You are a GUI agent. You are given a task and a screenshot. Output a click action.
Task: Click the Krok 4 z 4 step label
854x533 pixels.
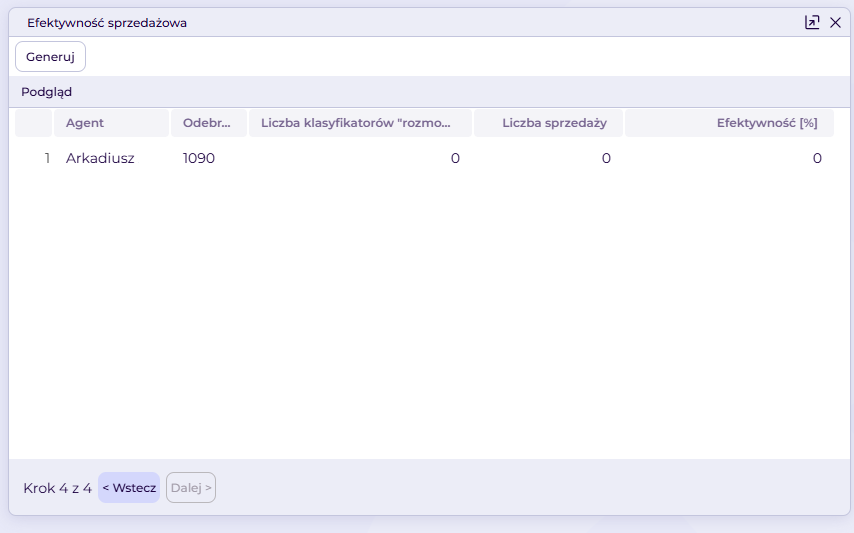click(57, 488)
